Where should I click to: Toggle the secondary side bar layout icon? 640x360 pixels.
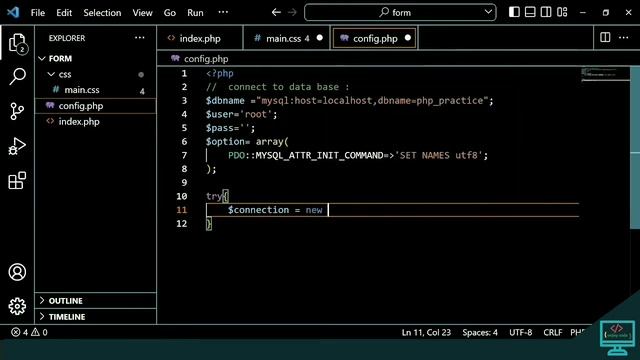point(546,12)
